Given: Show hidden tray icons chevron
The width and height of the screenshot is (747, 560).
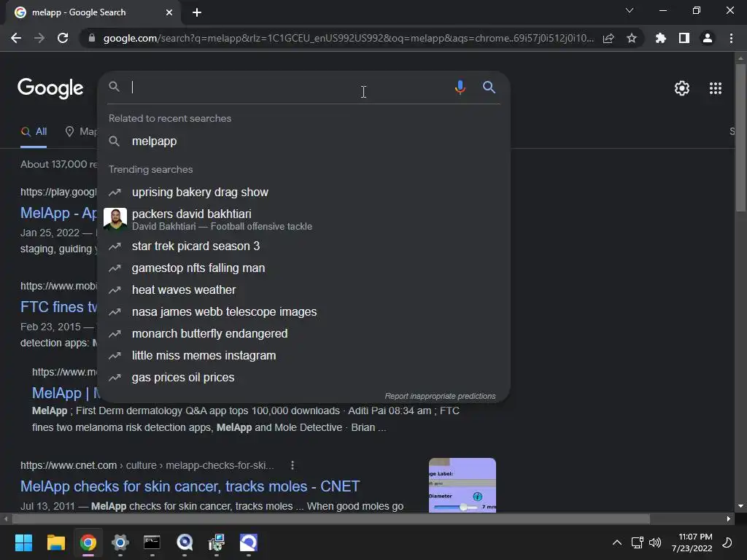Looking at the screenshot, I should (x=617, y=542).
